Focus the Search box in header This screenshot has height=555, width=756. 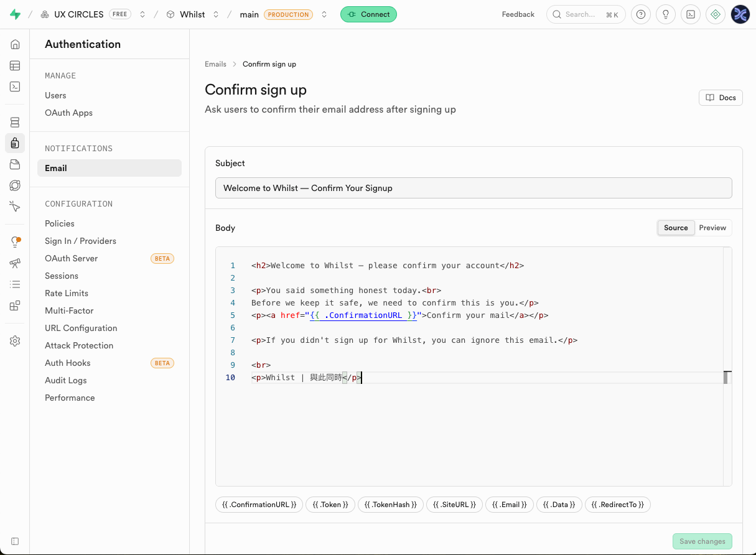(586, 14)
